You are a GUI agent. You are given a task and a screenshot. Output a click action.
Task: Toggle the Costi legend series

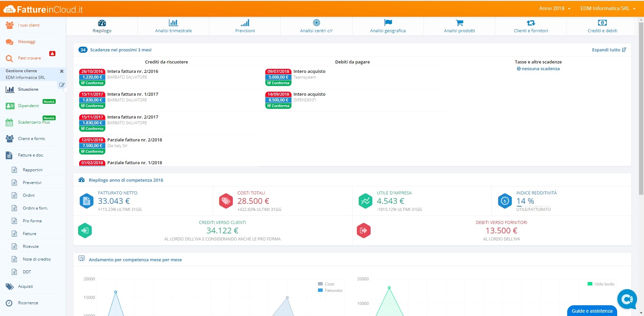326,284
